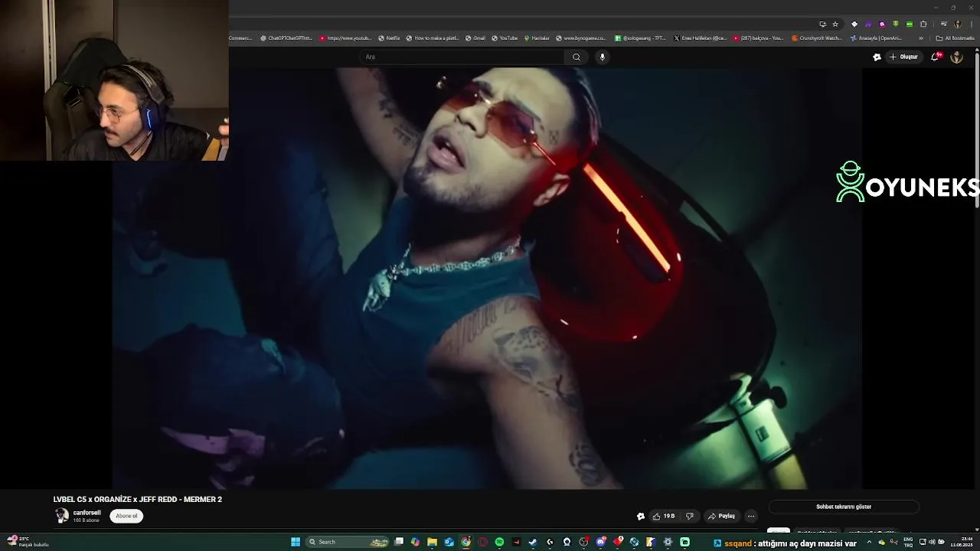Open the YouTube bookmark

505,38
